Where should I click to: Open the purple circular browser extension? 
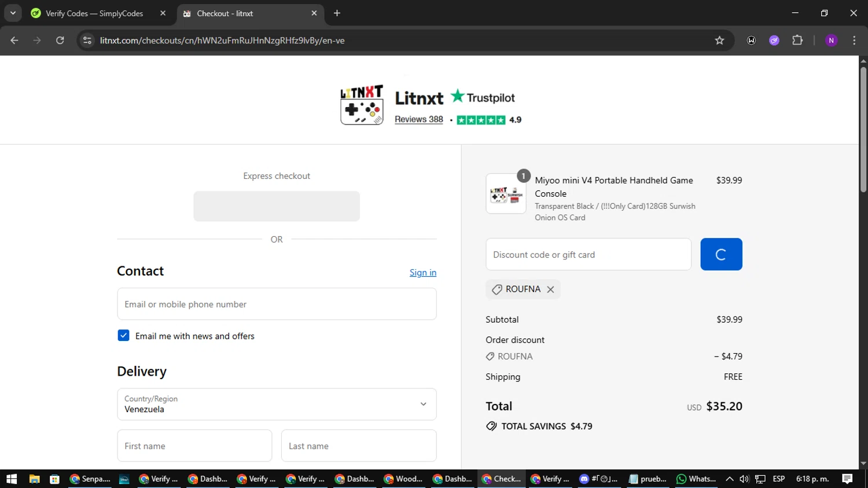[x=774, y=41]
